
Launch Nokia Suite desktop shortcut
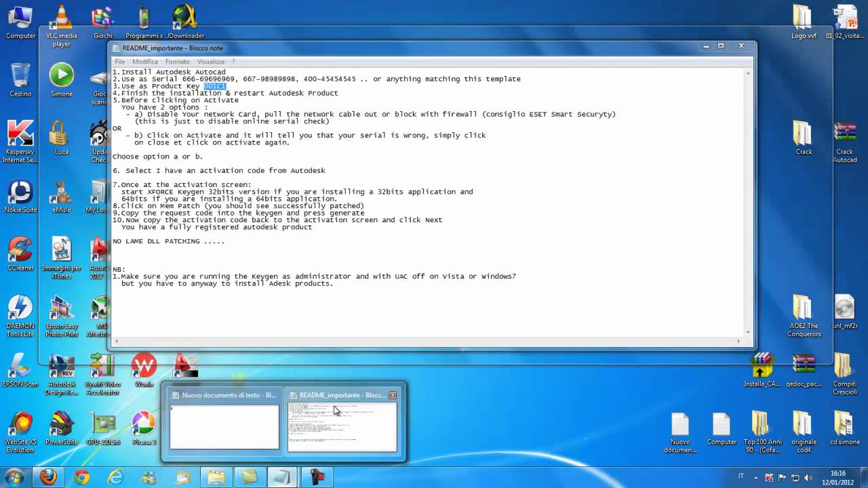coord(20,197)
